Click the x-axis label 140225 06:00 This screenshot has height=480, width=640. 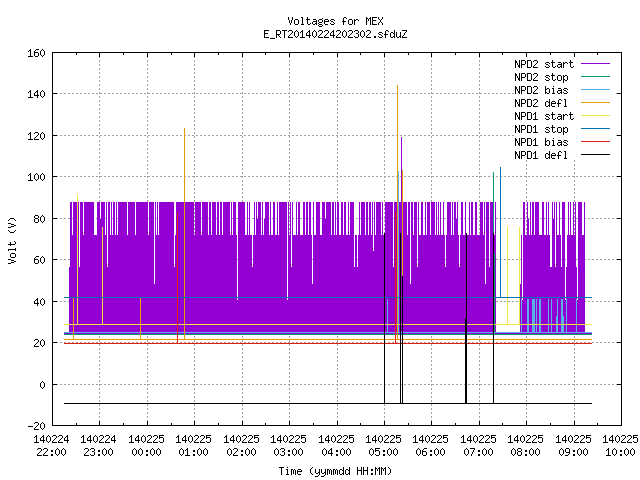point(431,446)
